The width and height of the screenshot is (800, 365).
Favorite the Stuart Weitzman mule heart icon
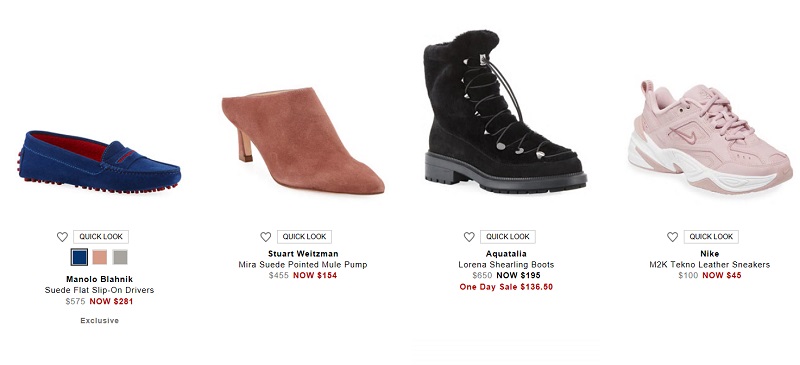click(266, 237)
